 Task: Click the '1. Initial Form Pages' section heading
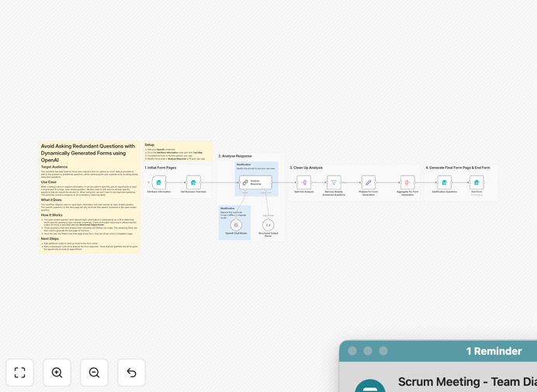click(161, 168)
